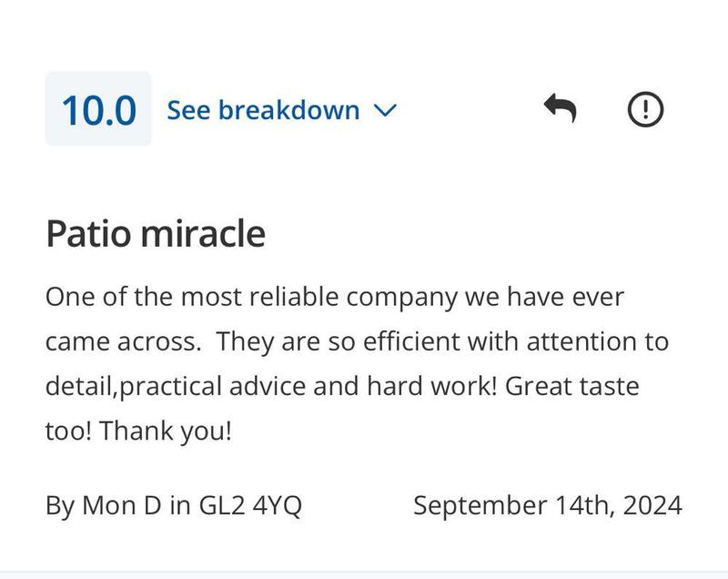Click the reply arrow icon
Viewport: 728px width, 579px height.
click(560, 109)
